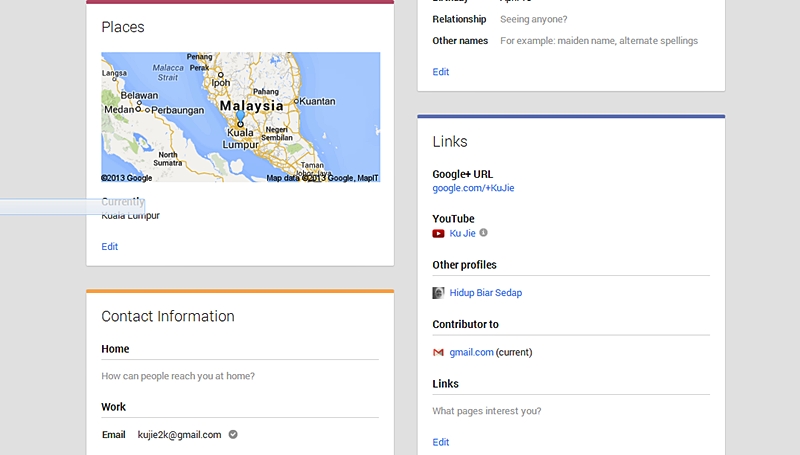Click the Other names example placeholder text
The height and width of the screenshot is (455, 800).
pyautogui.click(x=598, y=41)
